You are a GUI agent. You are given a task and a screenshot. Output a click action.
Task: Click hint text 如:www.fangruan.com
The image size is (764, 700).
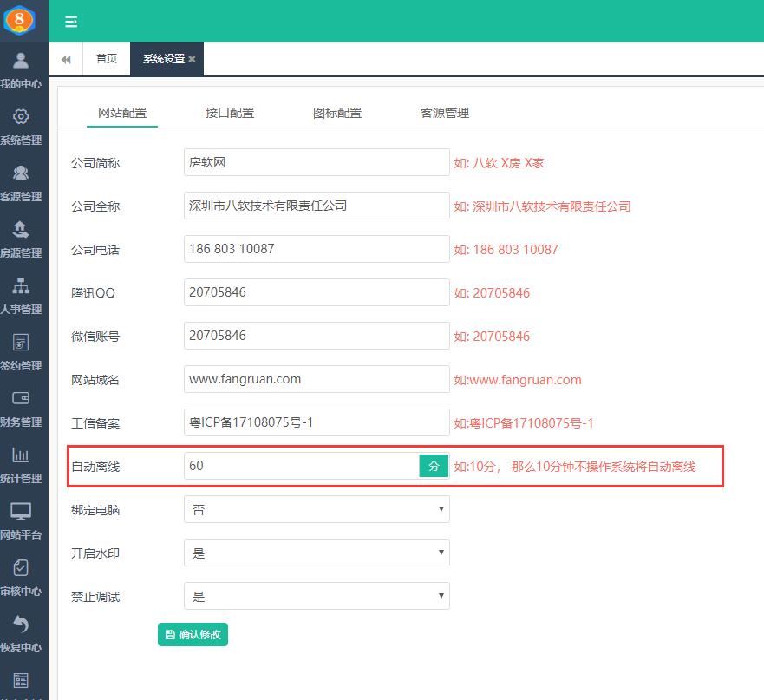(518, 380)
